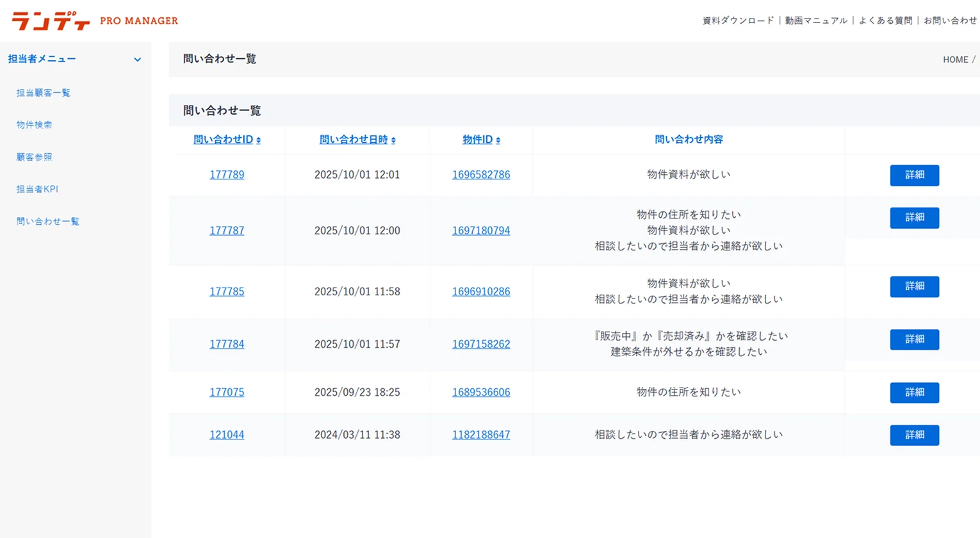Click 詳細 button for inquiry 121044
Image resolution: width=980 pixels, height=538 pixels.
(x=914, y=435)
